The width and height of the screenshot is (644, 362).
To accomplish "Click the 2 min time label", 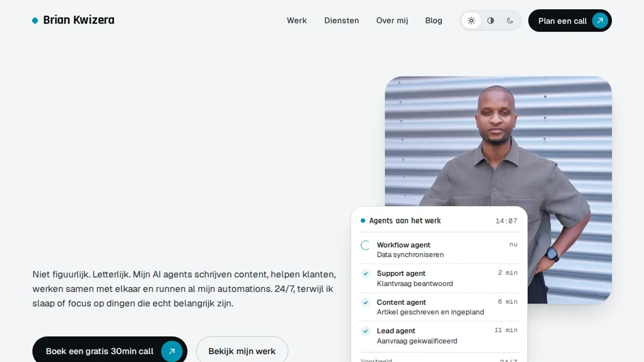I will pos(508,273).
